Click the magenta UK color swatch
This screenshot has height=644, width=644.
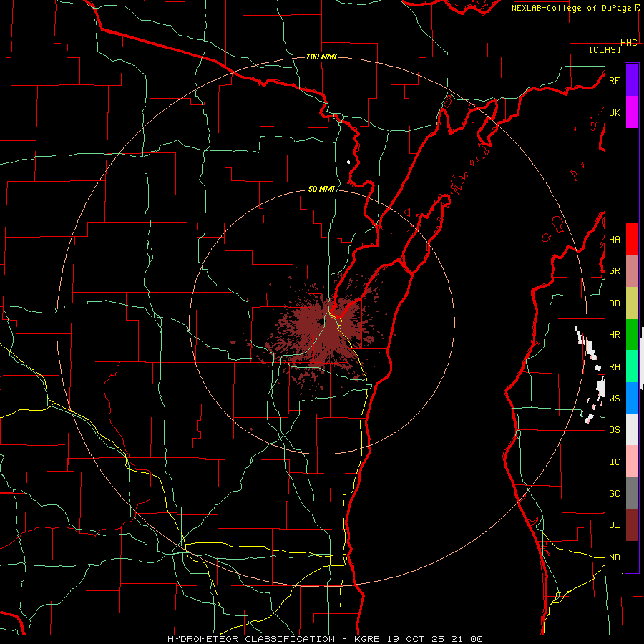coord(632,112)
